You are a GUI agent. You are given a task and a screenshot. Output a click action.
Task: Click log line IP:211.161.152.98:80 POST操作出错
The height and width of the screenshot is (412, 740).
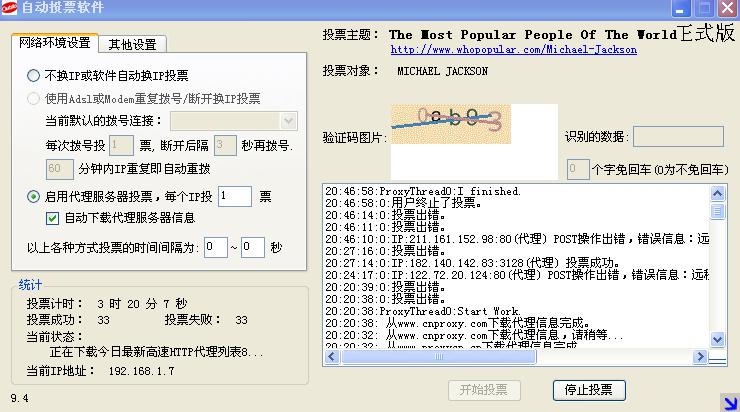pos(517,239)
